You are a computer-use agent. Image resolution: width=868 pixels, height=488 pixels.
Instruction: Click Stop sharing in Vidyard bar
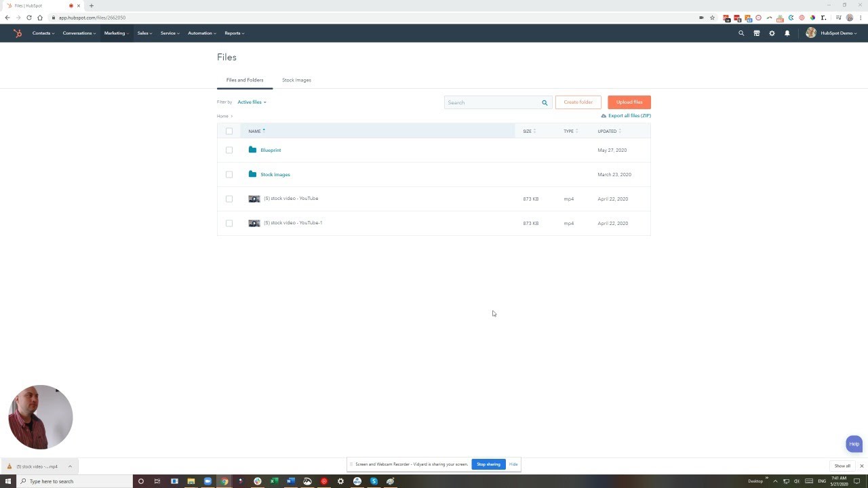488,464
